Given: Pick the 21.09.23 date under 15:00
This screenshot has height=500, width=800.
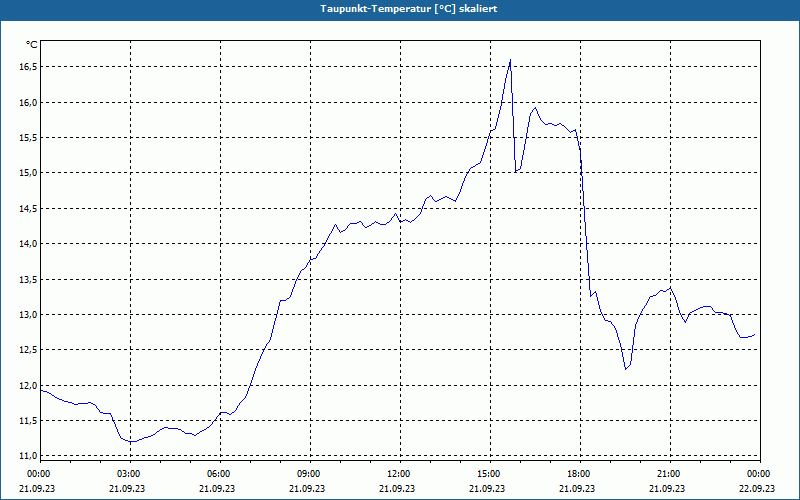Looking at the screenshot, I should pyautogui.click(x=488, y=488).
